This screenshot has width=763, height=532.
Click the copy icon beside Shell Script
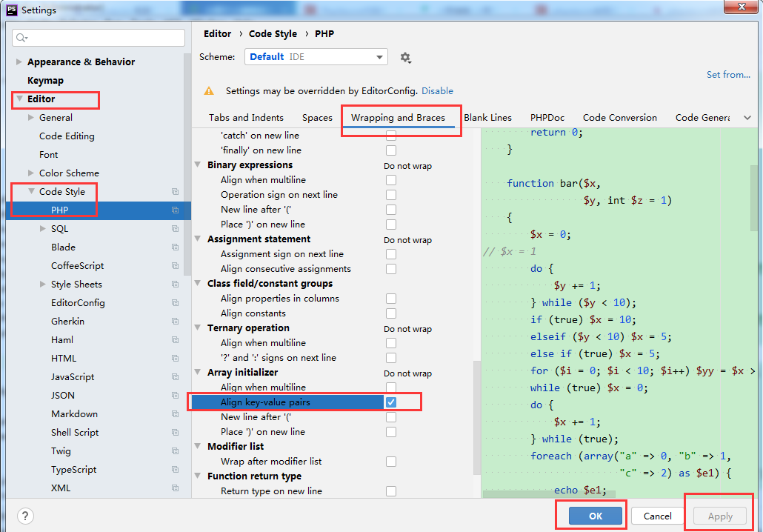175,432
